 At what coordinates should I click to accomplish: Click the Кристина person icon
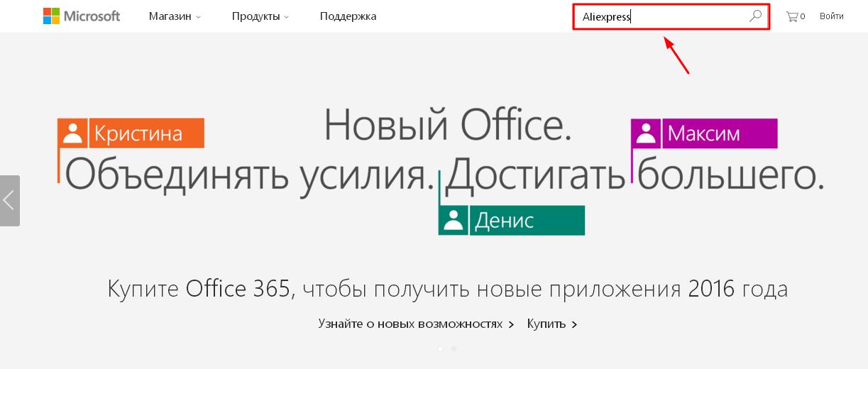pos(72,133)
